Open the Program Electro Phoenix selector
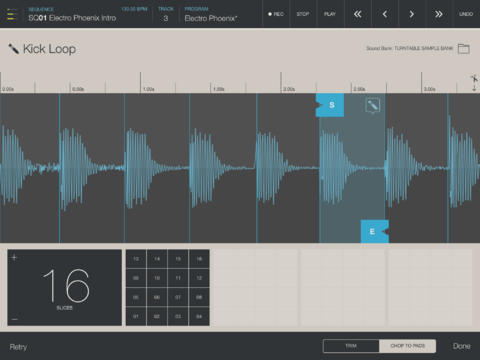 211,15
